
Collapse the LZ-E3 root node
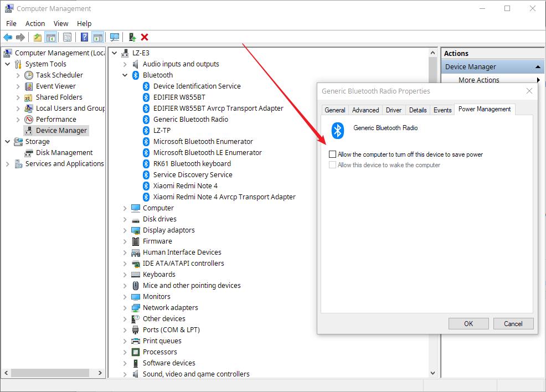(114, 53)
